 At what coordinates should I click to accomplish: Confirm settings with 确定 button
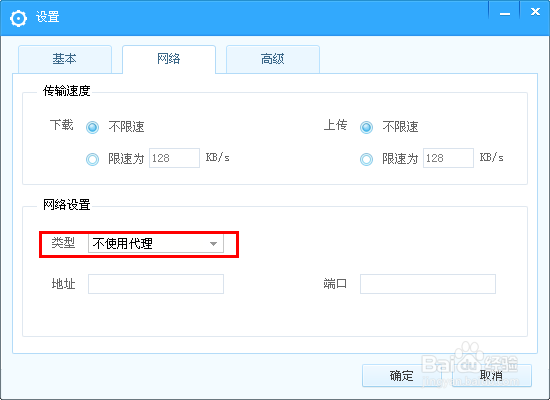pos(402,375)
